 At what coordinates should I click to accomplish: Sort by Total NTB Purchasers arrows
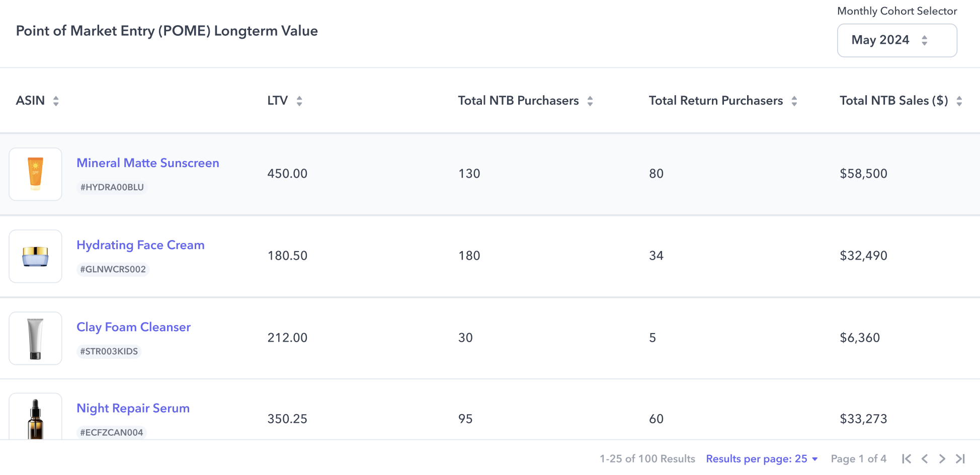590,101
